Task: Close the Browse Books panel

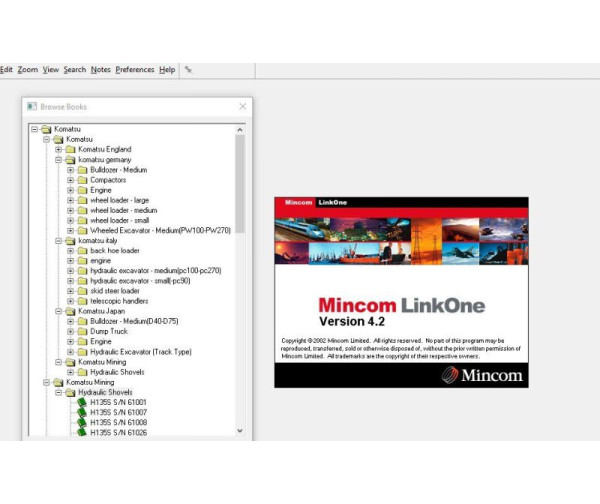Action: [243, 106]
